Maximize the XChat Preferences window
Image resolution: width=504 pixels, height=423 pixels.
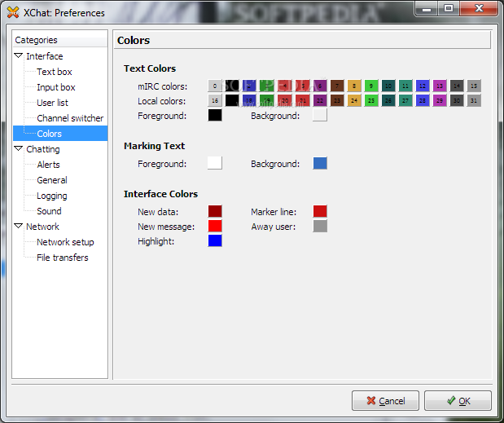coord(449,8)
